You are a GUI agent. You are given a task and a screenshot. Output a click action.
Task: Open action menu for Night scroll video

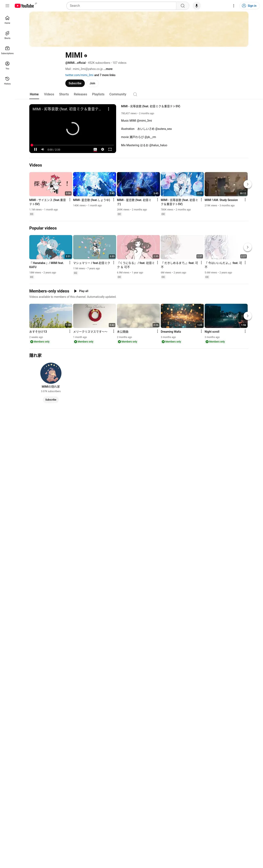(245, 332)
